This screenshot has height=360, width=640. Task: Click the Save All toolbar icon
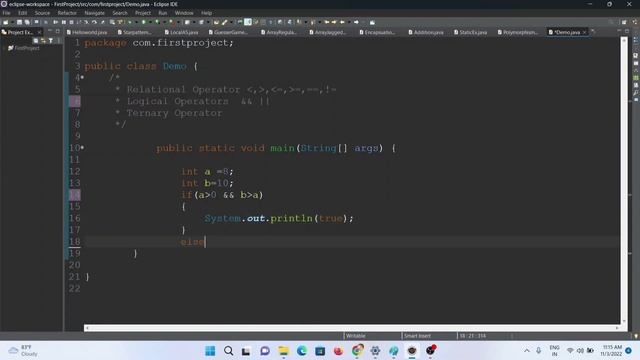[x=27, y=22]
